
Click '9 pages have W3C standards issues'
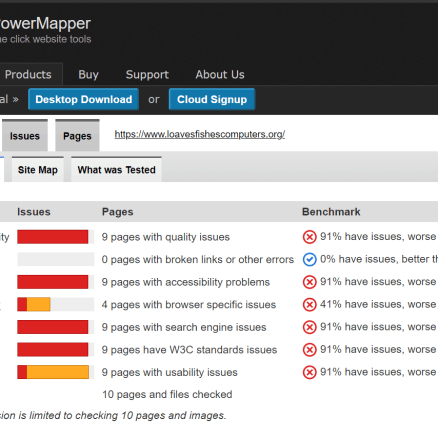(x=189, y=350)
